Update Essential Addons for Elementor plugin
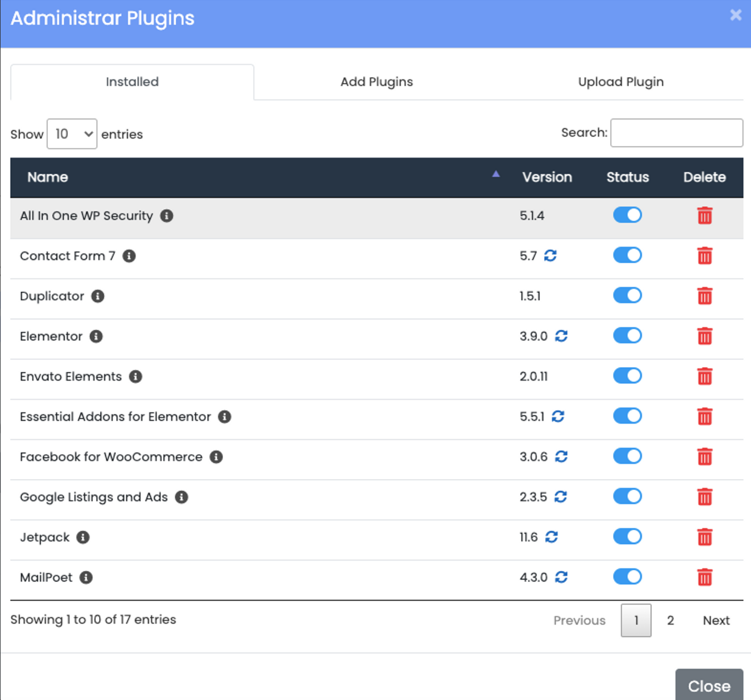Screen dimensions: 751x700 point(558,417)
